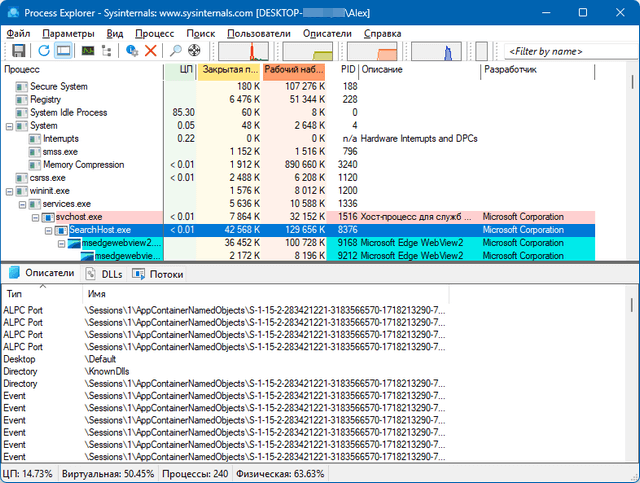Collapse the wininit.exe tree node
The image size is (640, 483).
[x=9, y=191]
